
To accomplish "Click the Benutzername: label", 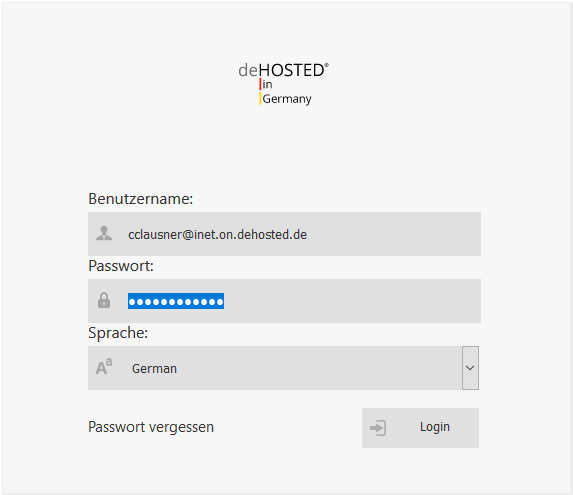I will coord(141,199).
